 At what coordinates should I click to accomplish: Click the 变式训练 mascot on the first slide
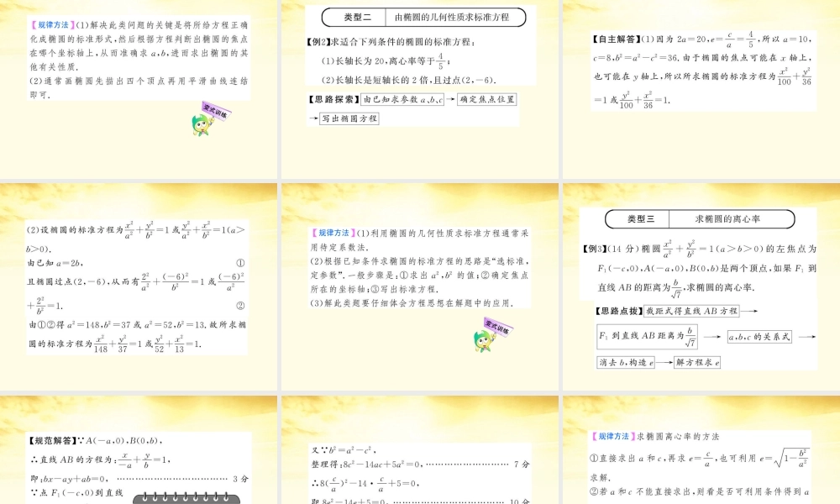pyautogui.click(x=210, y=119)
